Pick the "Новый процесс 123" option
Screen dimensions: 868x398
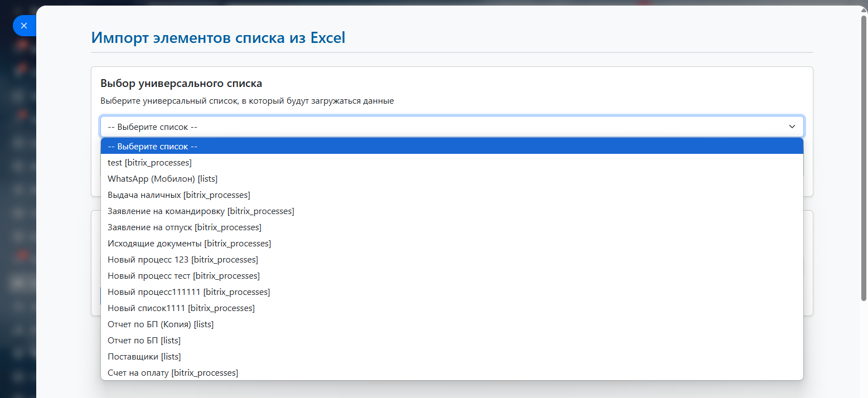click(x=182, y=260)
